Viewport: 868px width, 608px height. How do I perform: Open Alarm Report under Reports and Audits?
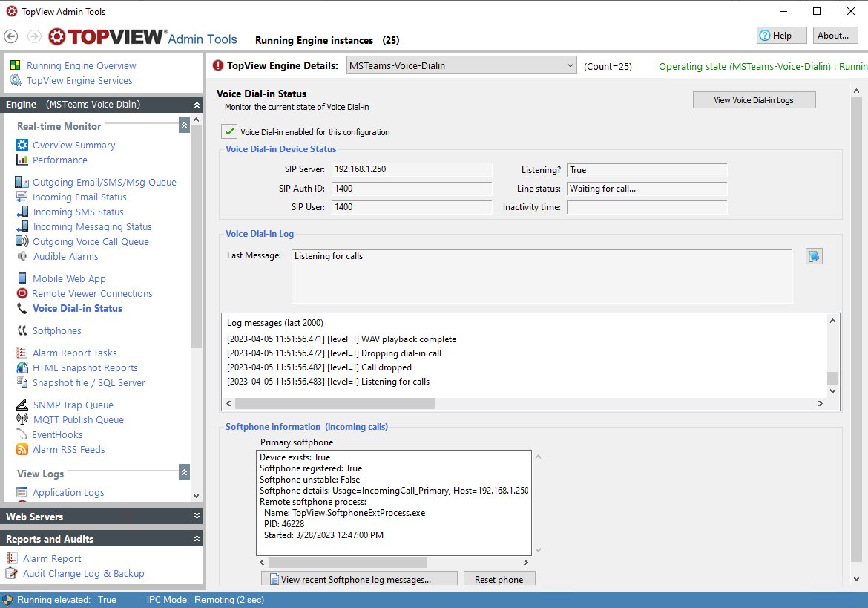52,559
